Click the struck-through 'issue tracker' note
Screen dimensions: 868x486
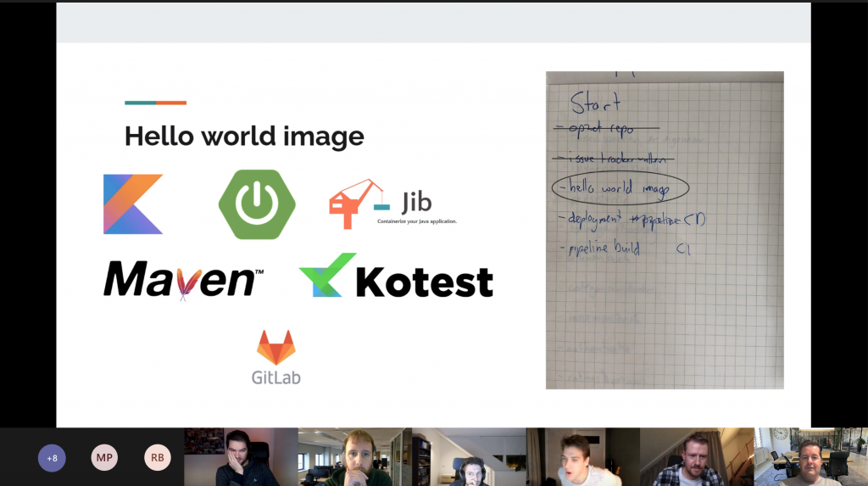614,159
